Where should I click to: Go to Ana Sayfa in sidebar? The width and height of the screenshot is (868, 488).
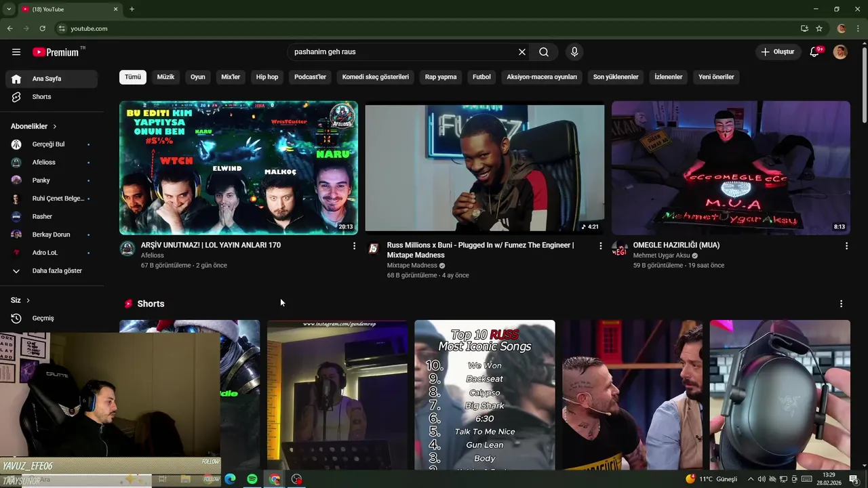(52, 79)
